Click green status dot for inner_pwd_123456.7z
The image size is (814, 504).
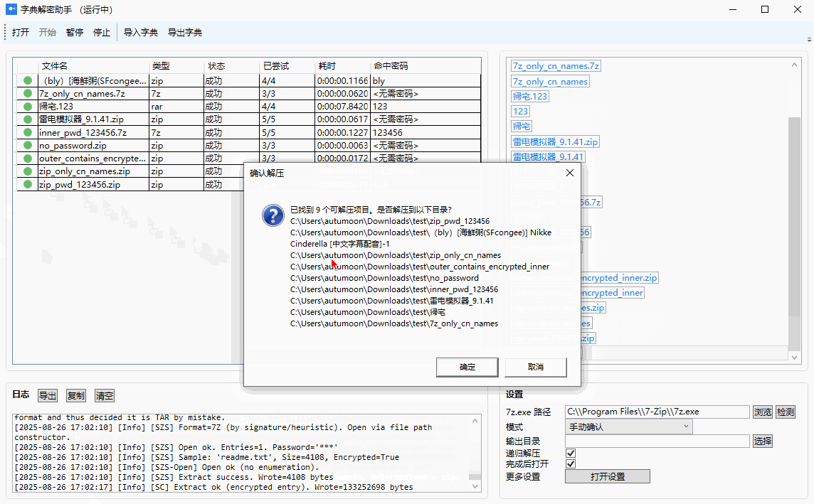click(28, 132)
